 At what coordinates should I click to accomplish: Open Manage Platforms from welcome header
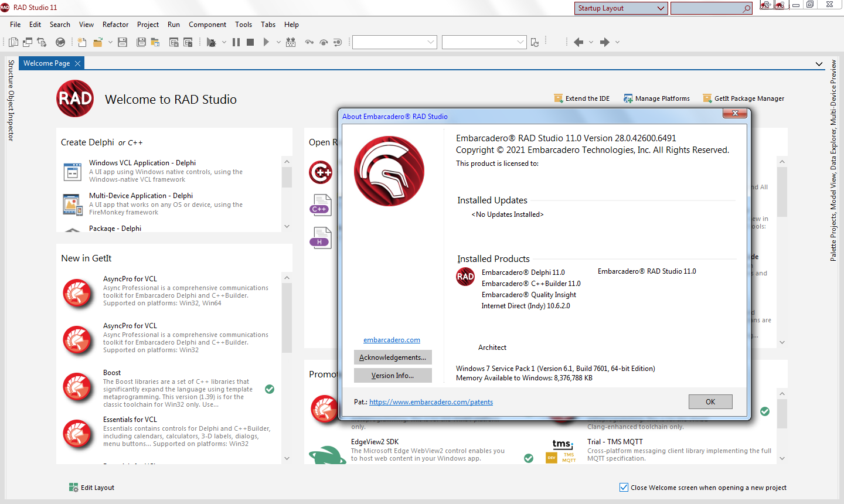point(656,98)
